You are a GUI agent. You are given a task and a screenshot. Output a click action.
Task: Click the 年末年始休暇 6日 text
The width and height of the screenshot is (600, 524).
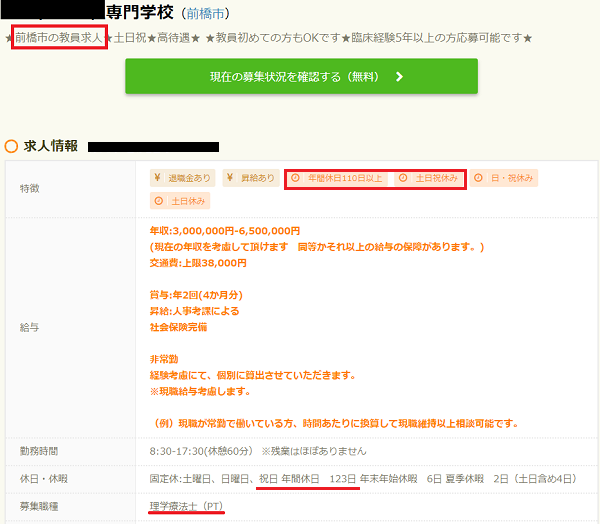click(401, 479)
